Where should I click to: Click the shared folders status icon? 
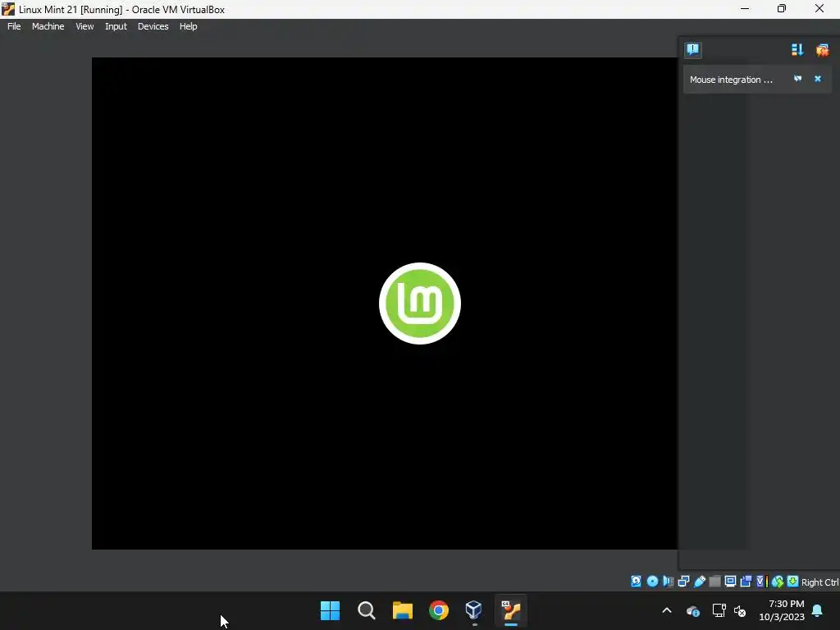pos(714,582)
